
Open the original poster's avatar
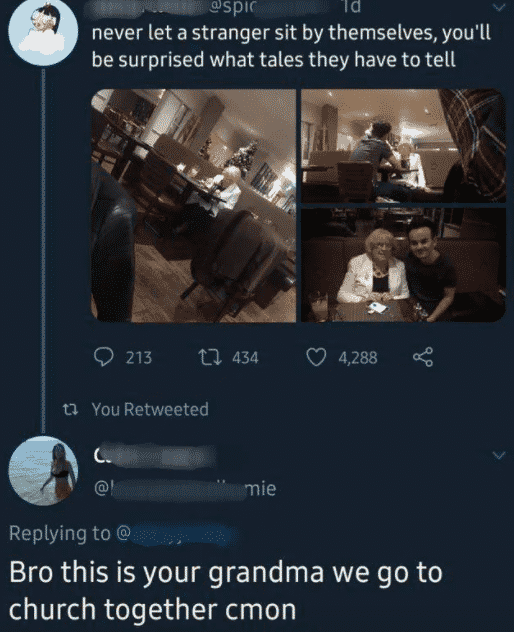click(x=43, y=31)
